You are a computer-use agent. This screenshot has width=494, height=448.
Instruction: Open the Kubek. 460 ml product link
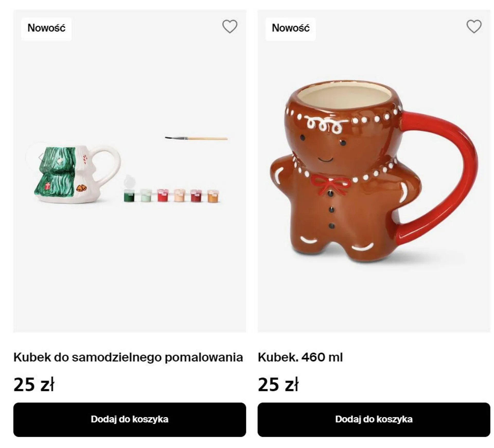pyautogui.click(x=300, y=357)
